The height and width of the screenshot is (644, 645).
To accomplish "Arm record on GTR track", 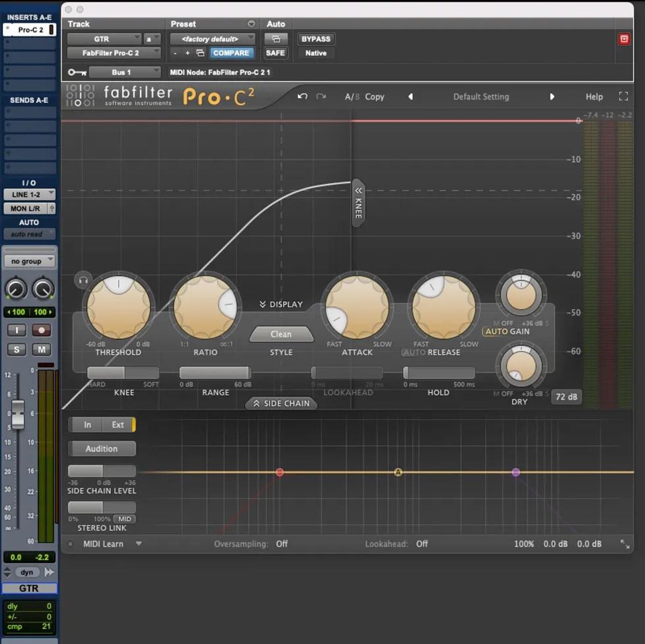I will pos(41,330).
